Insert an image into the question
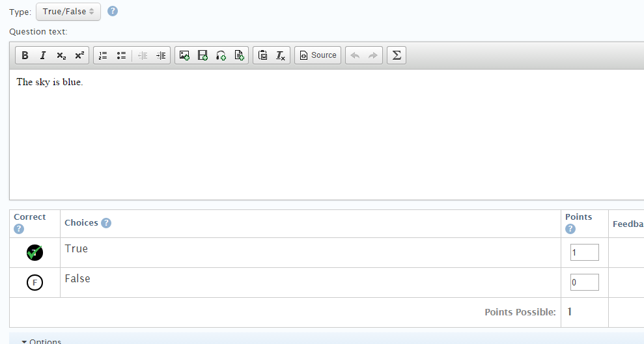This screenshot has height=344, width=644. click(184, 55)
